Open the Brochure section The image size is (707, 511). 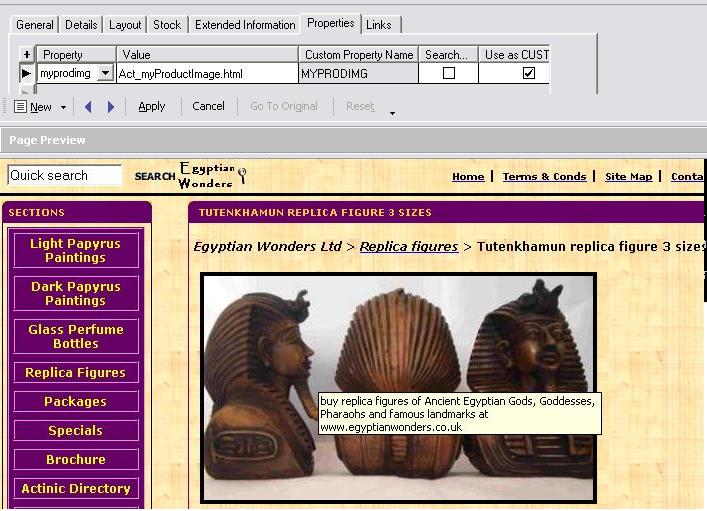pos(76,459)
